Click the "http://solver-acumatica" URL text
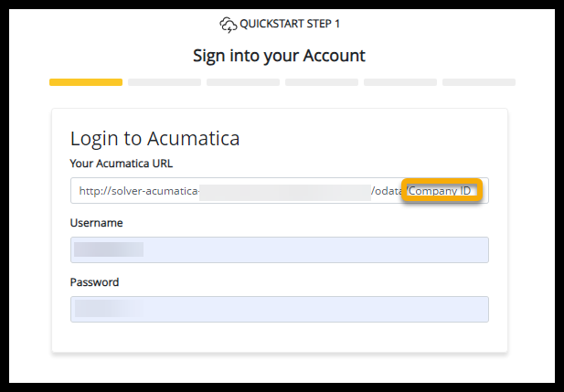Image resolution: width=564 pixels, height=392 pixels. (137, 191)
